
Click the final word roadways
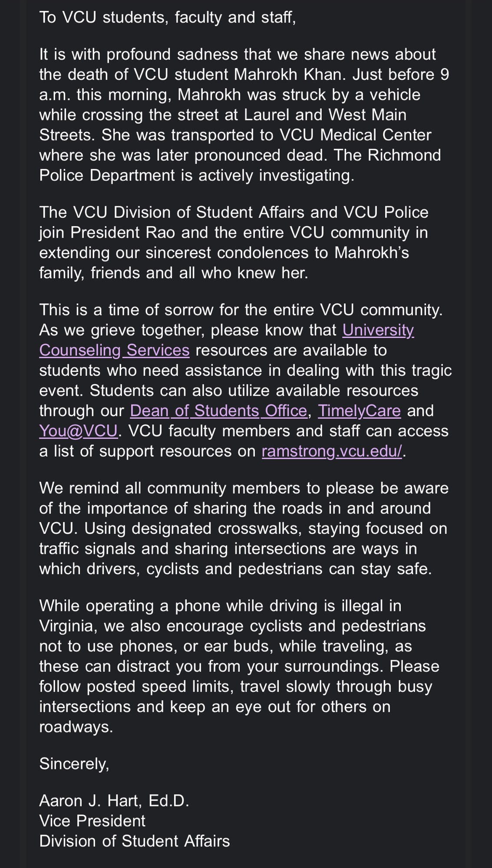pyautogui.click(x=76, y=727)
